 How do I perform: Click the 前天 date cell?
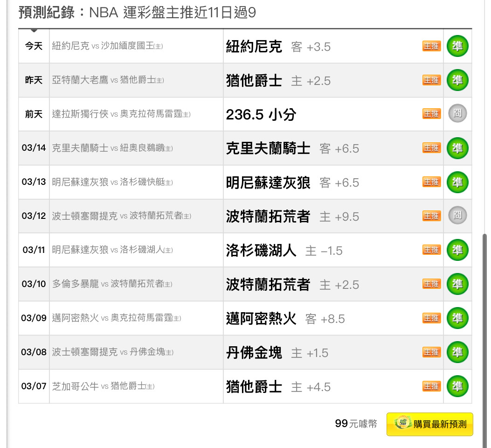click(34, 114)
